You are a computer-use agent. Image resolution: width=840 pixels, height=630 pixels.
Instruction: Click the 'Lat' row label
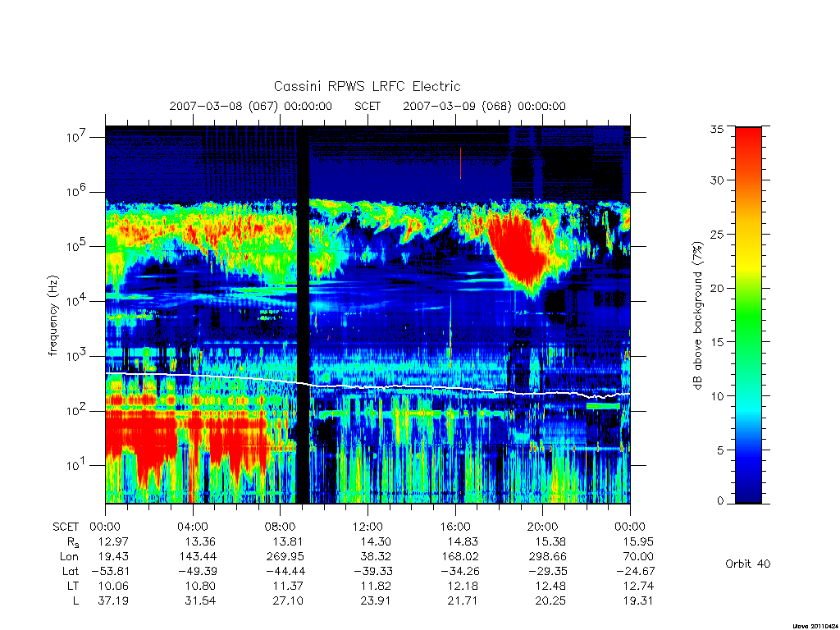pyautogui.click(x=71, y=571)
